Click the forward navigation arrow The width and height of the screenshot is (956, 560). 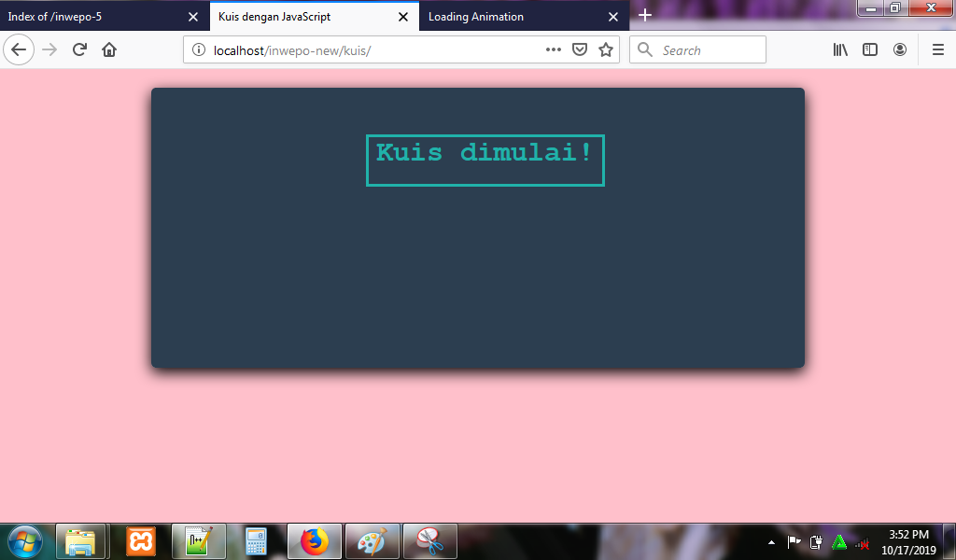coord(49,50)
